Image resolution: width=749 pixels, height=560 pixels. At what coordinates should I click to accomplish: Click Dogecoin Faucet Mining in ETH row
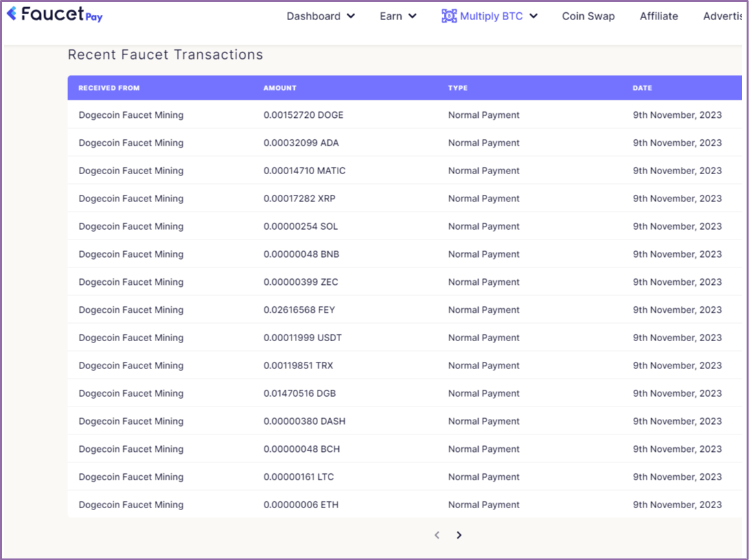point(131,504)
